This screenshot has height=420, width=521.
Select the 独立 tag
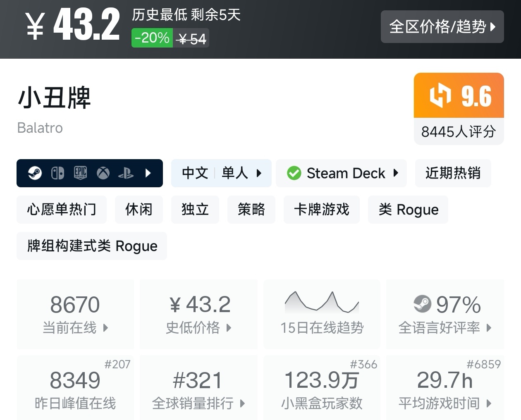click(x=195, y=209)
